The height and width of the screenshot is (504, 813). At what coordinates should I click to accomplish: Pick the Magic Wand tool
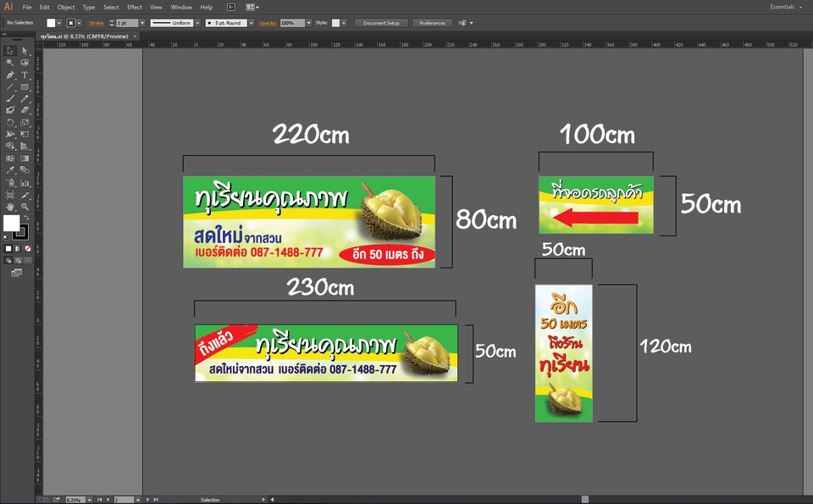click(10, 63)
